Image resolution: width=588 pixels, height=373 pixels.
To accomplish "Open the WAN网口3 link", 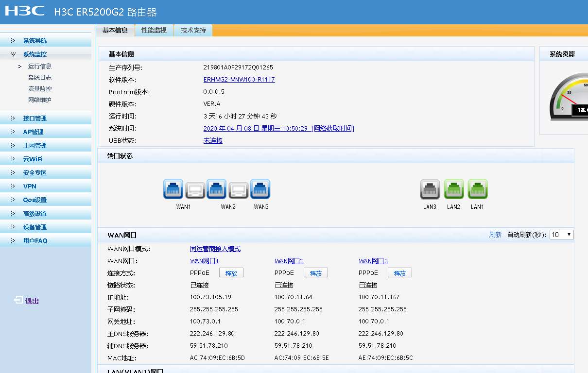I will (x=373, y=261).
